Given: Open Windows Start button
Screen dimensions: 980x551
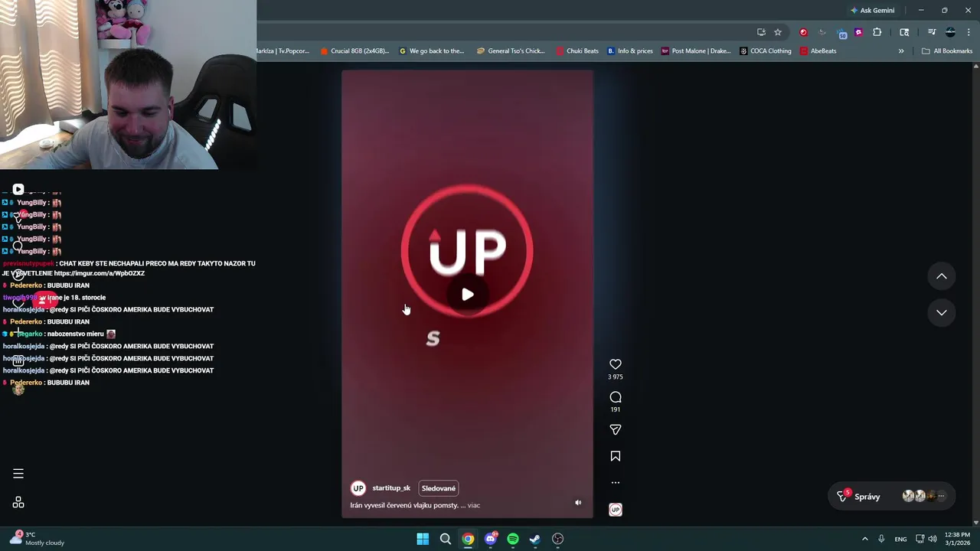Looking at the screenshot, I should click(x=423, y=539).
